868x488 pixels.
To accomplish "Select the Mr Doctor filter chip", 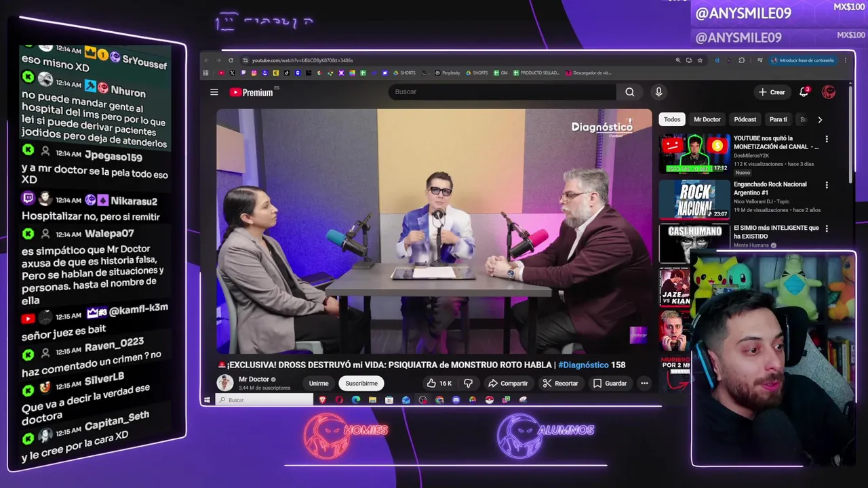I will pyautogui.click(x=707, y=119).
